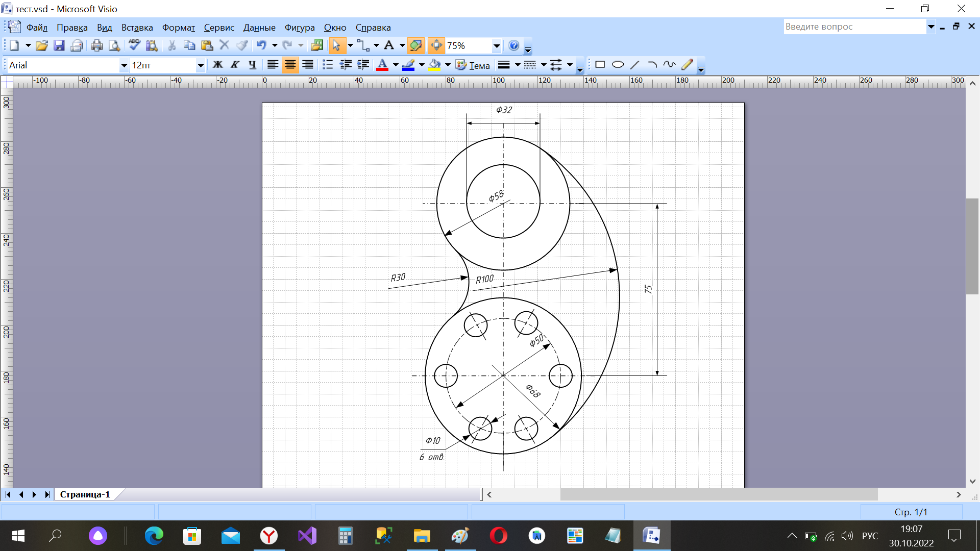Toggle italic formatting (К)
Screen dimensions: 980x551
tap(235, 65)
